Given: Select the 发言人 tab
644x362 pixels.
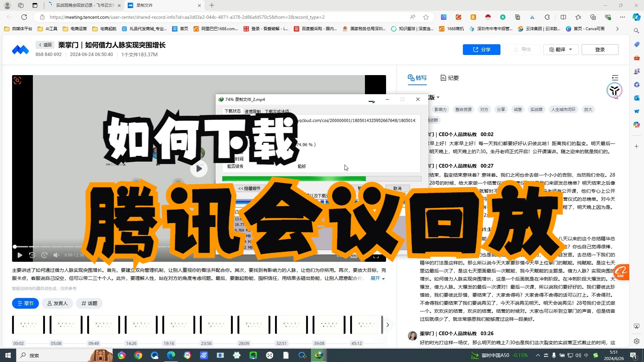Looking at the screenshot, I should click(57, 303).
